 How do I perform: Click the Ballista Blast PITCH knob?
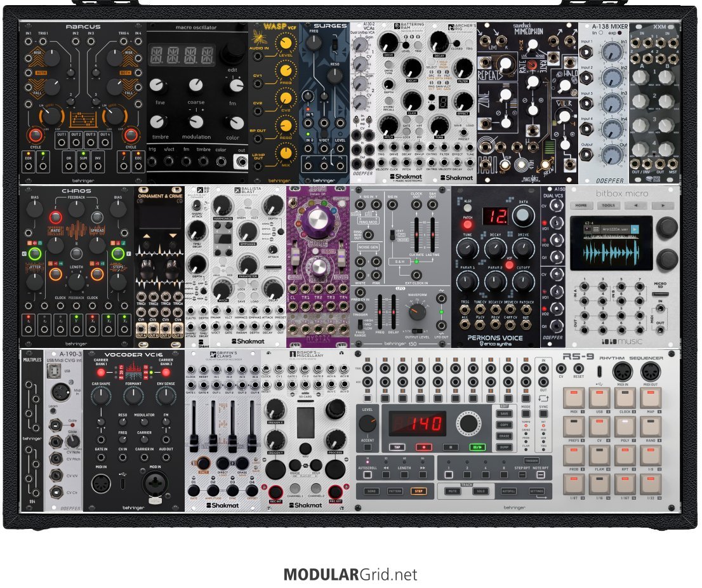click(x=223, y=290)
